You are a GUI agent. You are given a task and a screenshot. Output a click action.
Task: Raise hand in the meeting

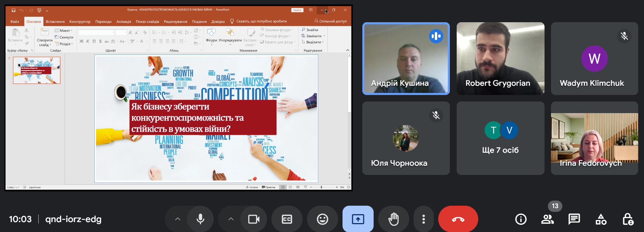(x=393, y=219)
